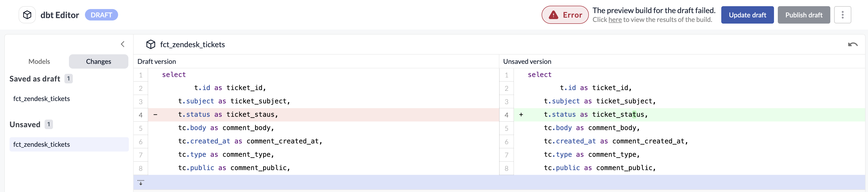
Task: Follow the 'here' build results link
Action: pos(615,20)
